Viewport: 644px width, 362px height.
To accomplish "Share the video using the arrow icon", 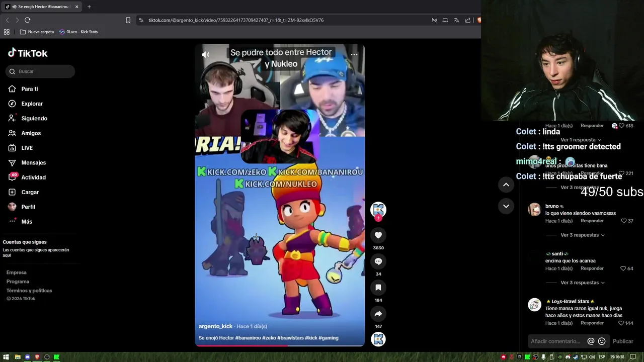I will (x=378, y=314).
